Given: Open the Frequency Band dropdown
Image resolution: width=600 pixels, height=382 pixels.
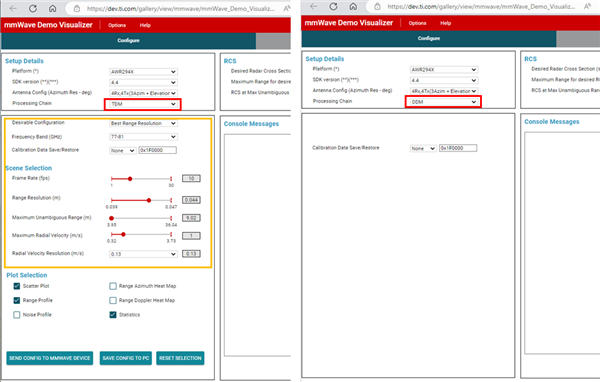Looking at the screenshot, I should [x=143, y=137].
